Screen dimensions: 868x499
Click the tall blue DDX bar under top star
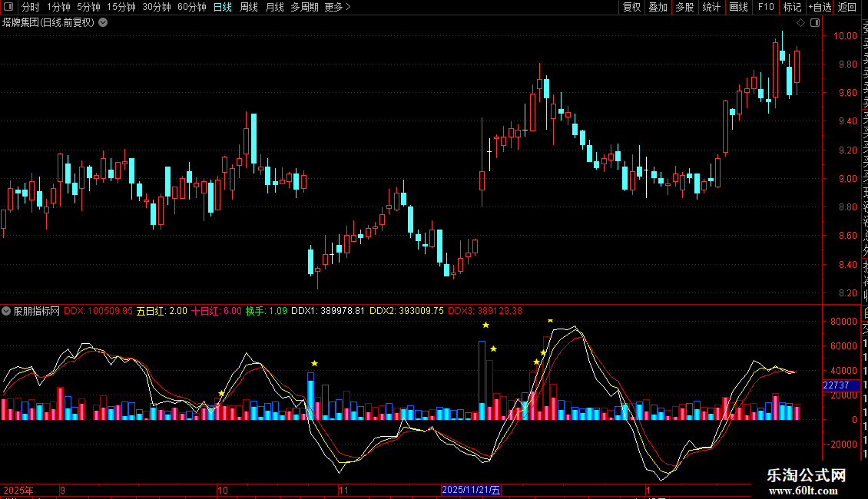point(482,381)
